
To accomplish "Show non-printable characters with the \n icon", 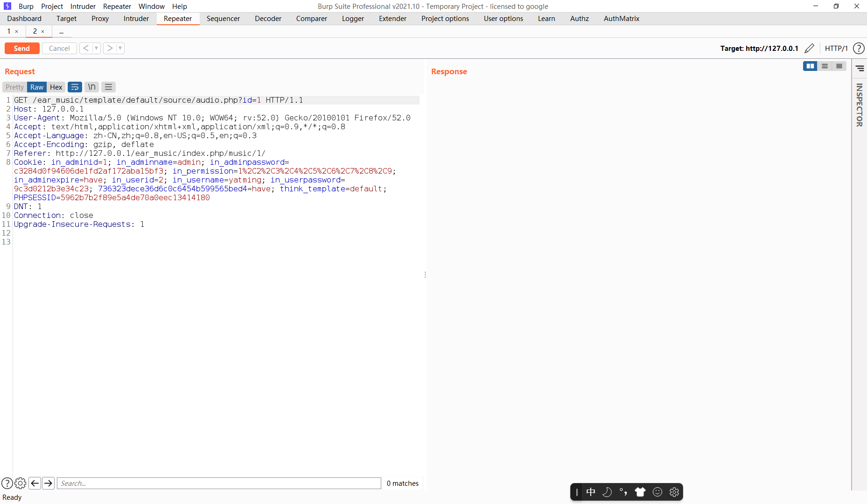I will coord(91,87).
